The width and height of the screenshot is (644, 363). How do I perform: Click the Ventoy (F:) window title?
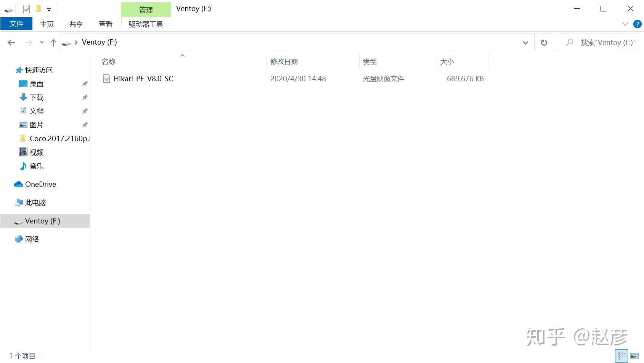pos(193,9)
